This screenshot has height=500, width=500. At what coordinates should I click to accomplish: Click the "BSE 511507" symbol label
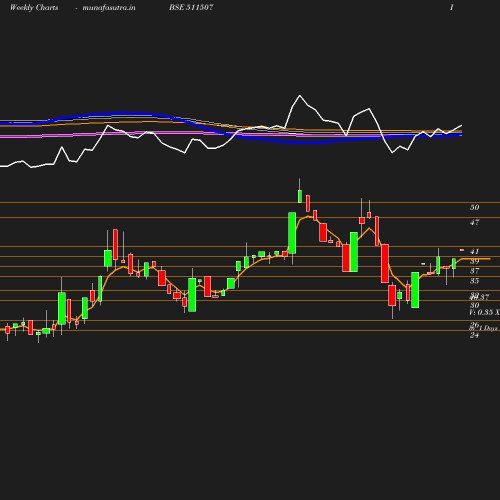(x=191, y=7)
